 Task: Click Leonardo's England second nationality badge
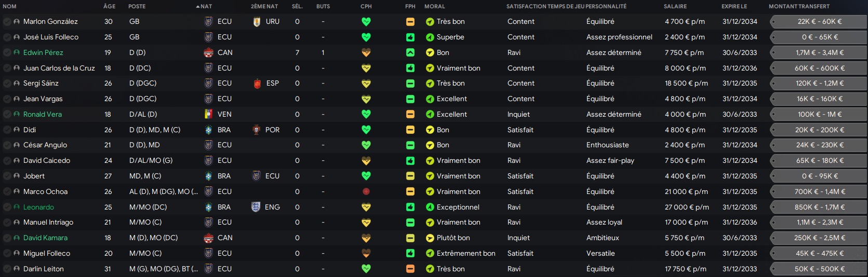tap(256, 207)
